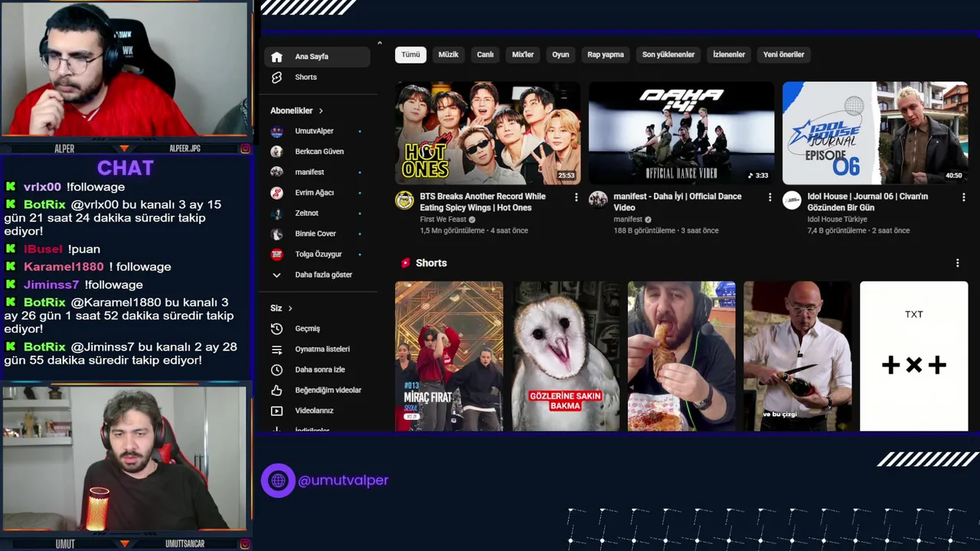Play the Idol House Episode 06 thumbnail
This screenshot has width=980, height=551.
click(x=875, y=133)
